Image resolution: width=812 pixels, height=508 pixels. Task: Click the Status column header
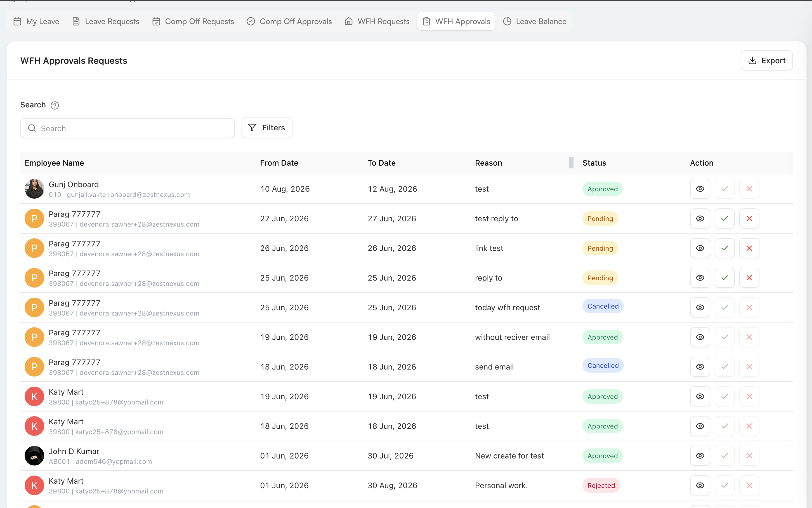594,163
